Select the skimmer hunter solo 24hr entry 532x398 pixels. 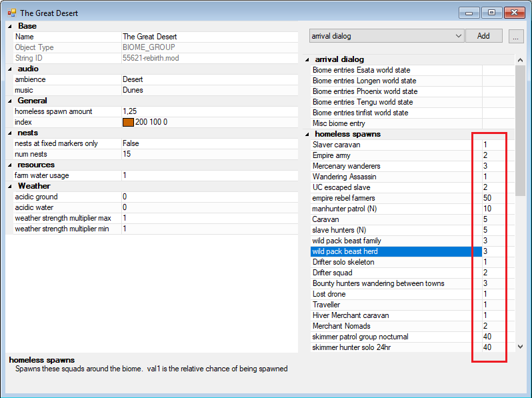[x=396, y=347]
